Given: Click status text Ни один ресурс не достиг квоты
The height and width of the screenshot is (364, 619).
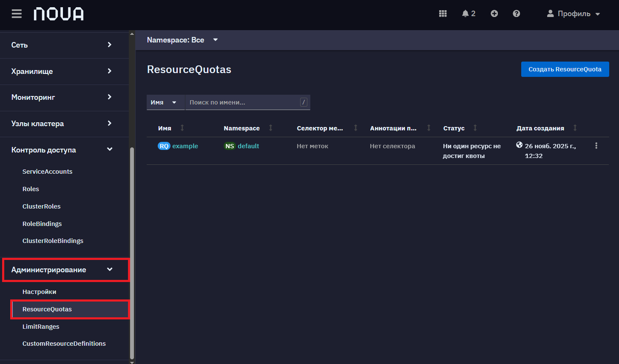Looking at the screenshot, I should click(472, 151).
